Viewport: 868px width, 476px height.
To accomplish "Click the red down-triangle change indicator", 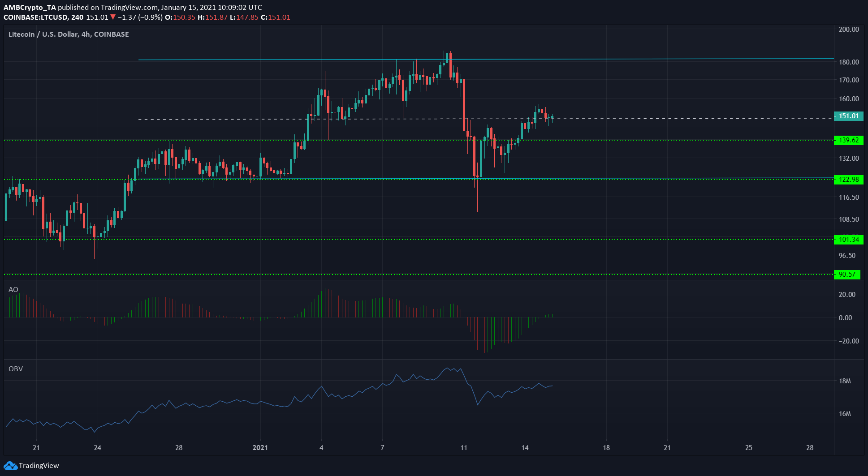I will tap(113, 17).
